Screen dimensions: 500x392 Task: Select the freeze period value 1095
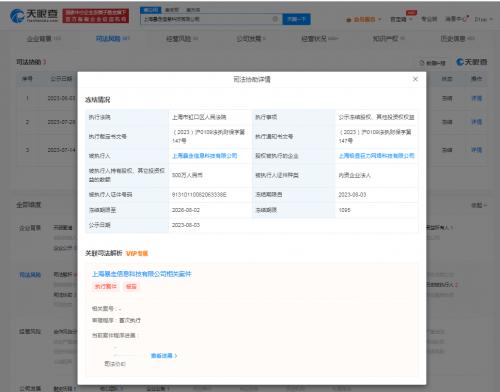pyautogui.click(x=344, y=210)
